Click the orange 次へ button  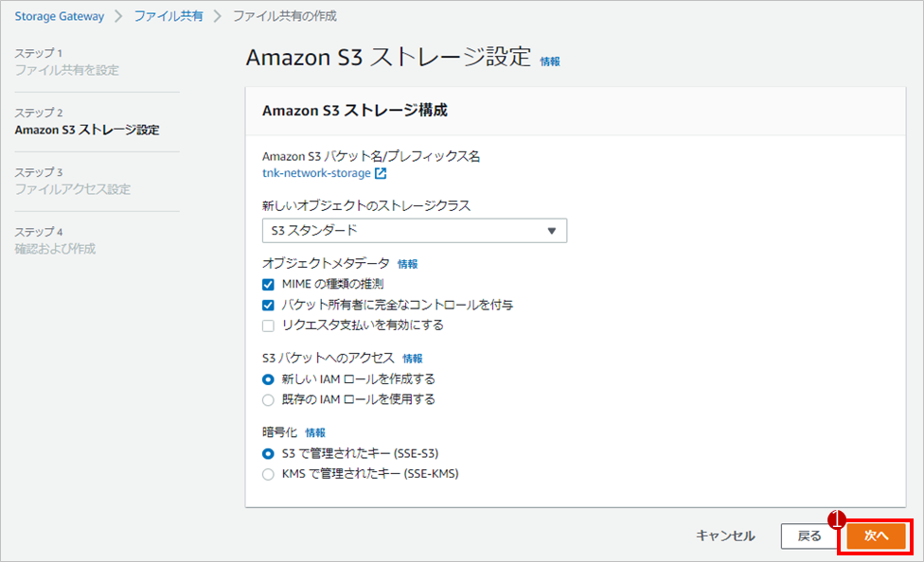tap(877, 536)
